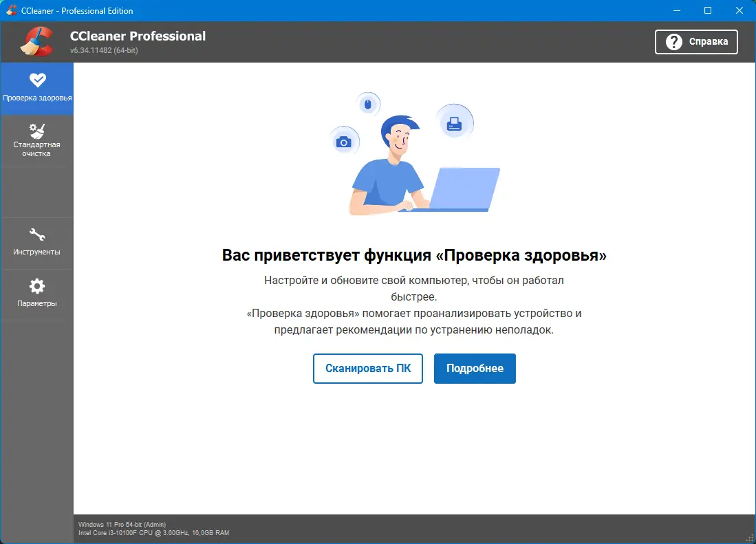Image resolution: width=756 pixels, height=544 pixels.
Task: Click the Подробнее button
Action: (x=475, y=369)
